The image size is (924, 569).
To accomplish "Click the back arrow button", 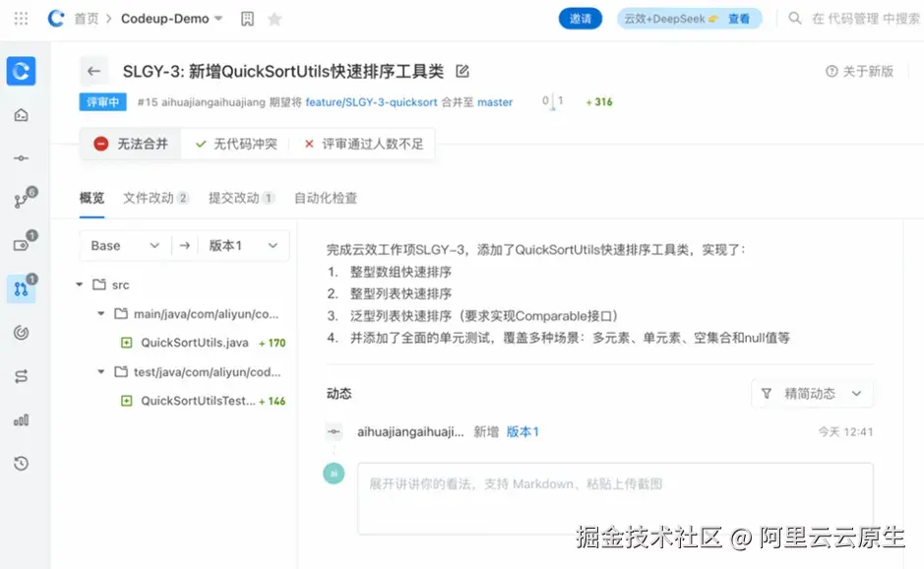I will pyautogui.click(x=94, y=71).
